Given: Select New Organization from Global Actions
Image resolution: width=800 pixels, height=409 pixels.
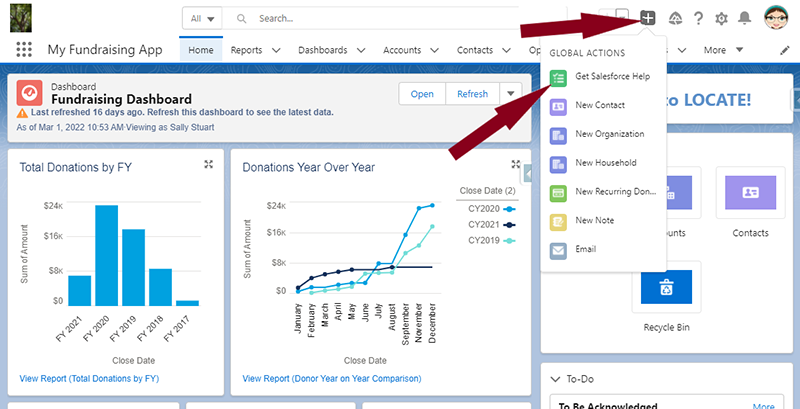Looking at the screenshot, I should 610,134.
